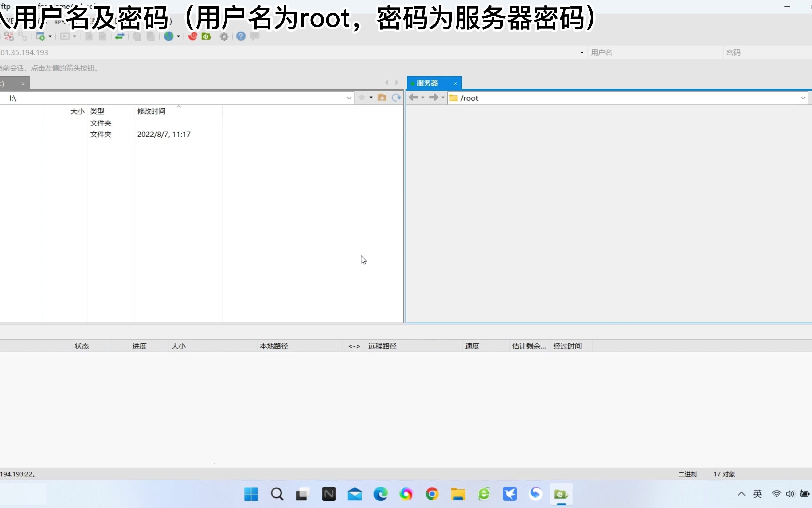Click the 本地路径 transfer column header
The image size is (812, 508).
pyautogui.click(x=300, y=346)
